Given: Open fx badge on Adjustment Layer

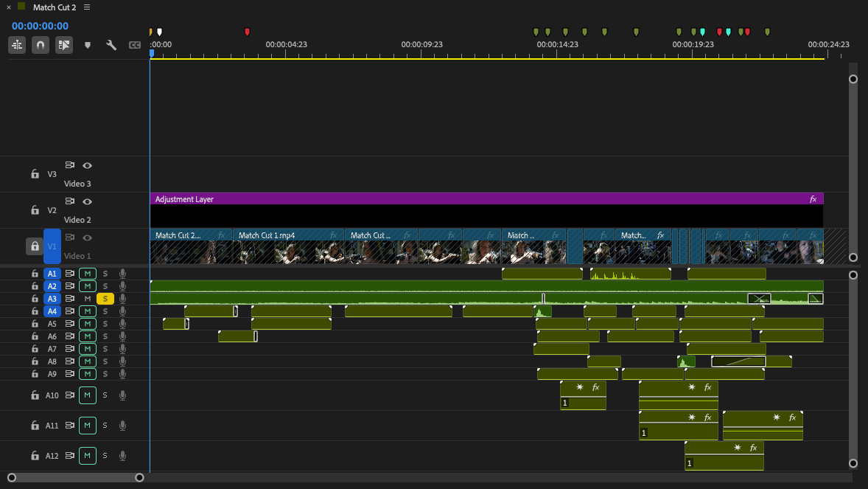Looking at the screenshot, I should (813, 199).
